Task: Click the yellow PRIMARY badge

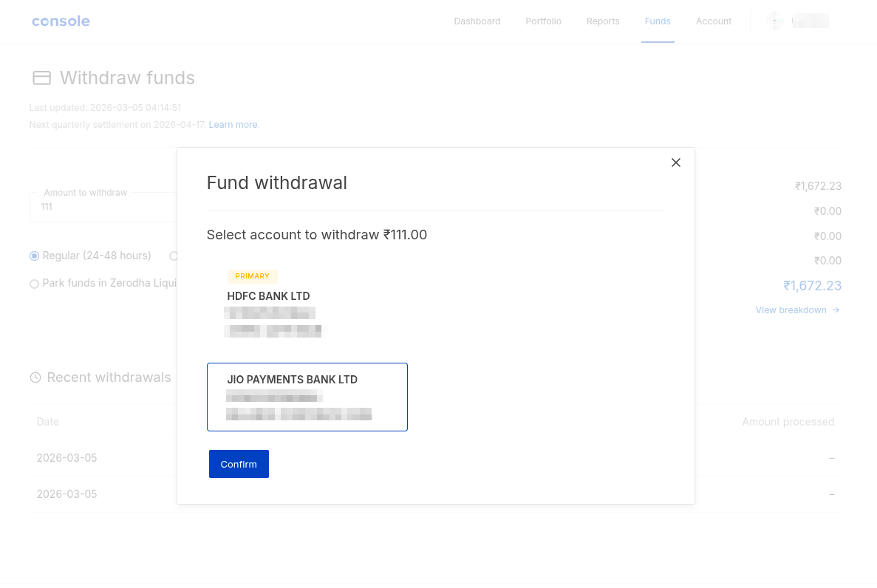Action: (x=252, y=276)
